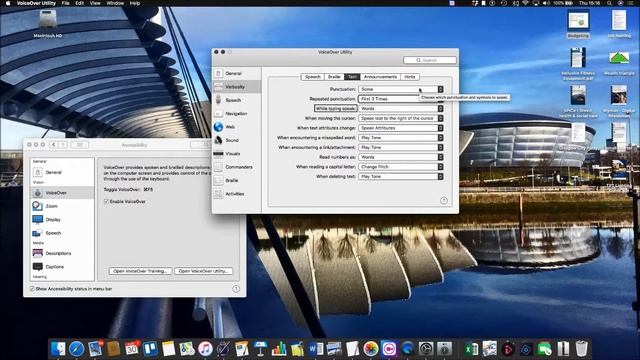Image resolution: width=640 pixels, height=360 pixels.
Task: Select General category in VoiceOver Utility
Action: coord(237,73)
